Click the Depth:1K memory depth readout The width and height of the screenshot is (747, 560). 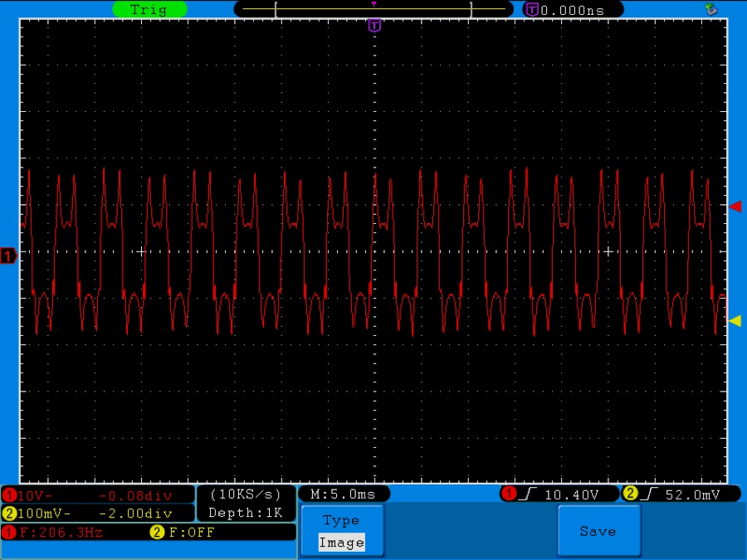(x=246, y=513)
